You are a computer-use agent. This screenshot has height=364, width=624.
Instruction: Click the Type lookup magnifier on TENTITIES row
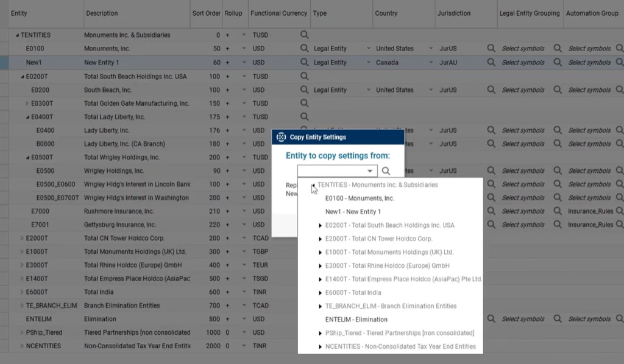tap(305, 35)
